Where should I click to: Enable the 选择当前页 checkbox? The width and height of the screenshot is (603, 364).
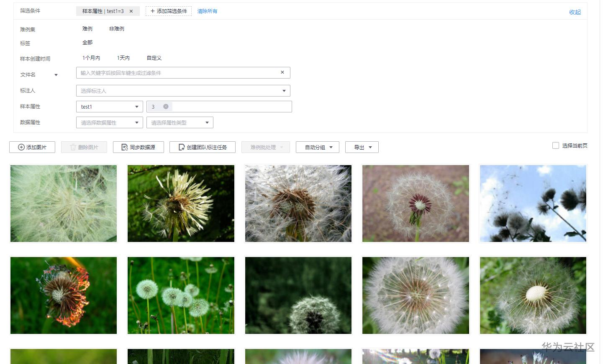pyautogui.click(x=556, y=145)
